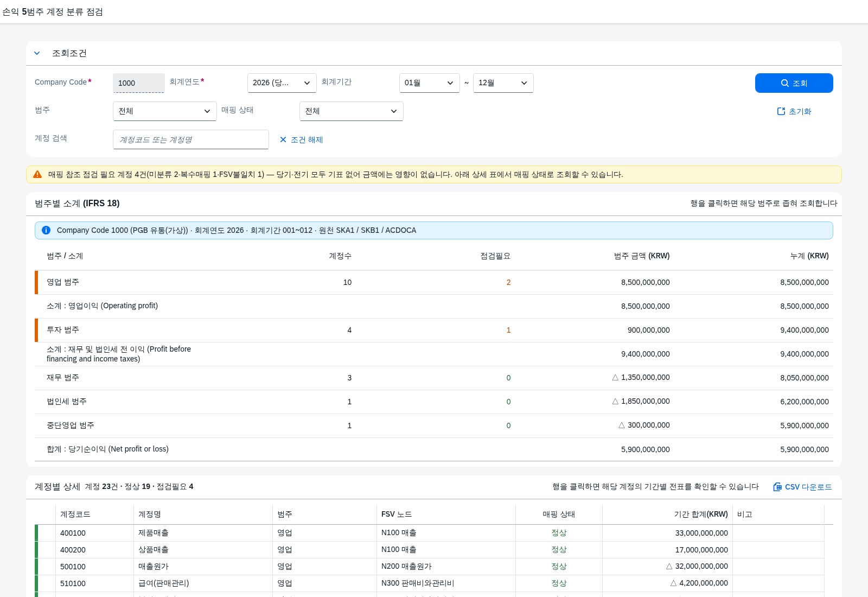Click the 누계 (KRW) column header
Image resolution: width=868 pixels, height=597 pixels.
[809, 256]
